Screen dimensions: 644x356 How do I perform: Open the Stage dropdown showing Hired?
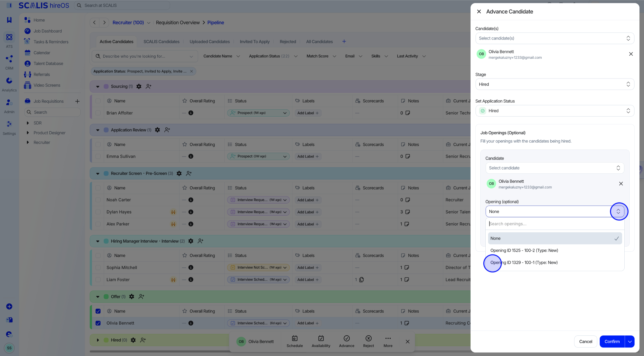click(x=555, y=84)
